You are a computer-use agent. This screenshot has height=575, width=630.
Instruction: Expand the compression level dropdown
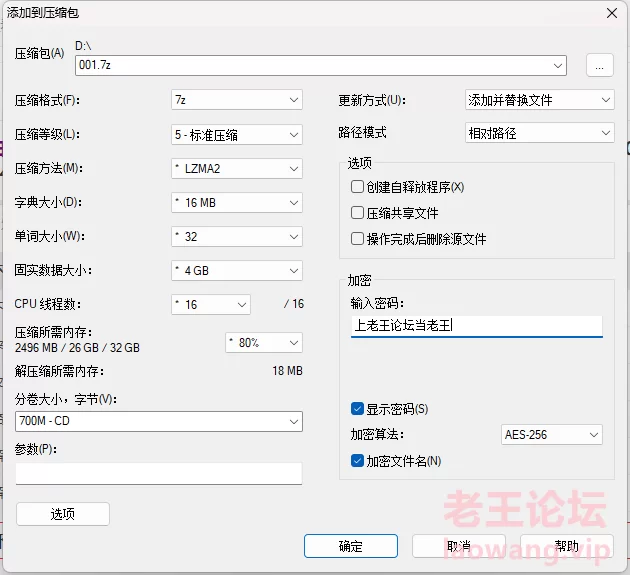[236, 134]
